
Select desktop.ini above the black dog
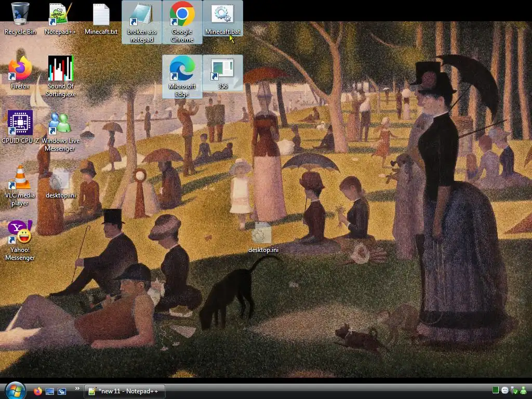click(x=263, y=237)
